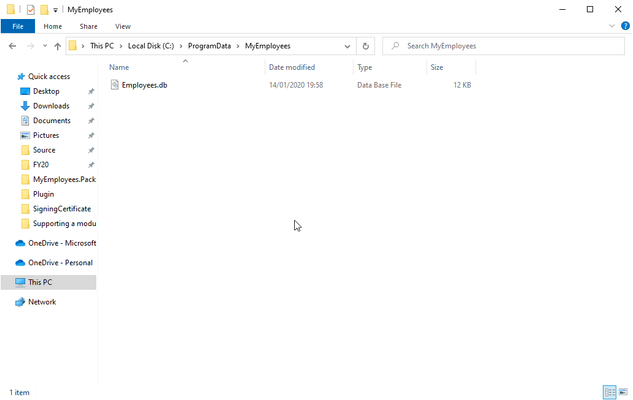The height and width of the screenshot is (400, 633).
Task: Click the Data Base File type cell
Action: point(379,85)
